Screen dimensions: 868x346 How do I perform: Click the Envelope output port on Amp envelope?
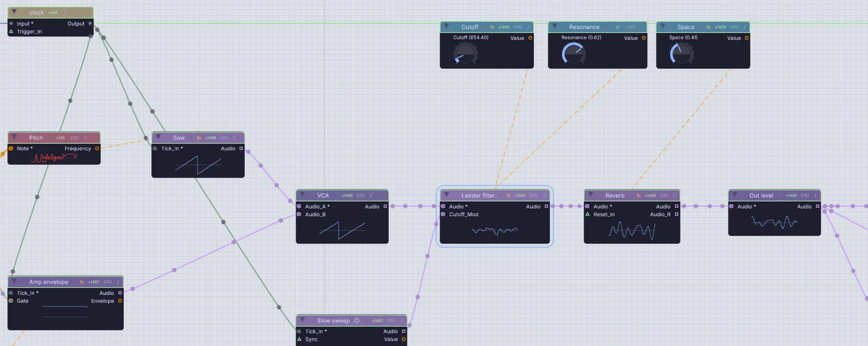coord(120,300)
